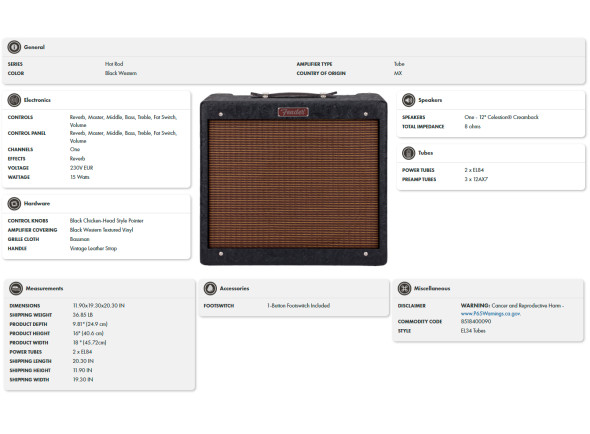Select the Speakers section heading

point(430,100)
